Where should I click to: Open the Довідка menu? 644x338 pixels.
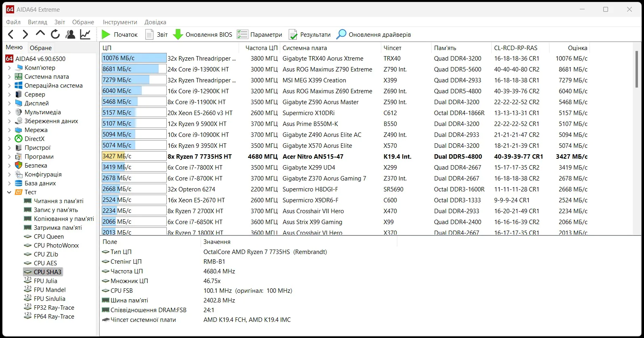[x=155, y=22]
